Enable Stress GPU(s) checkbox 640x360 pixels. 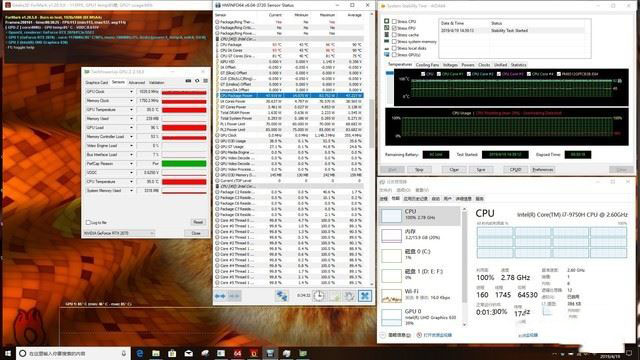[x=394, y=54]
